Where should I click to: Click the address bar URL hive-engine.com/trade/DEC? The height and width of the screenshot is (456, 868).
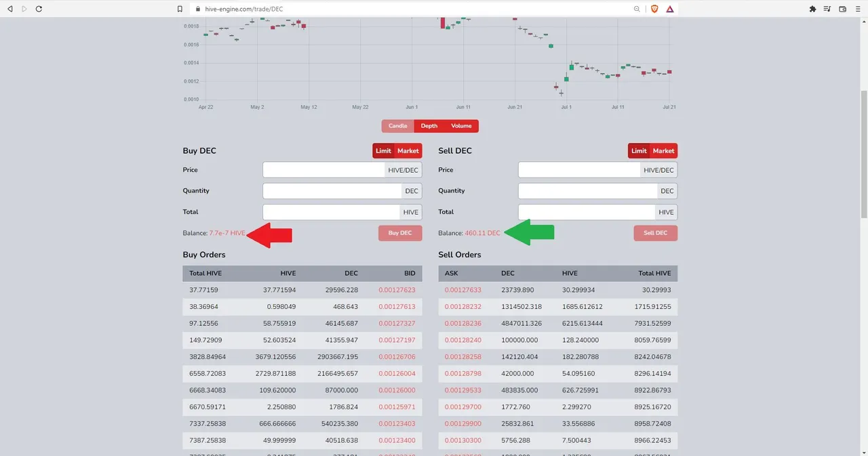coord(243,9)
